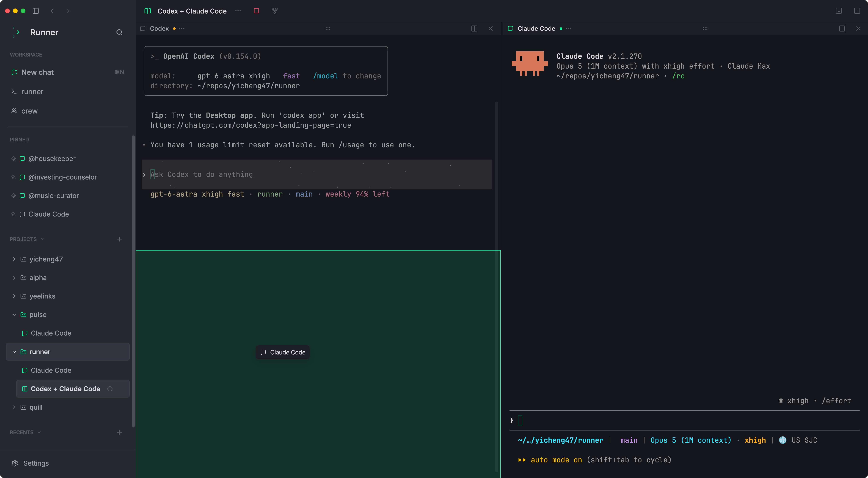Unpin the @investing-counselor chat

click(13, 177)
